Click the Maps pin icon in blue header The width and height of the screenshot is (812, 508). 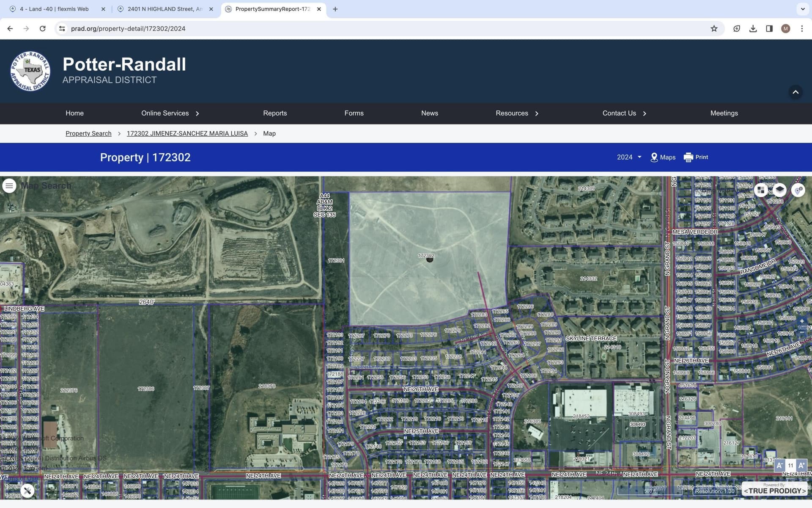[x=654, y=157]
